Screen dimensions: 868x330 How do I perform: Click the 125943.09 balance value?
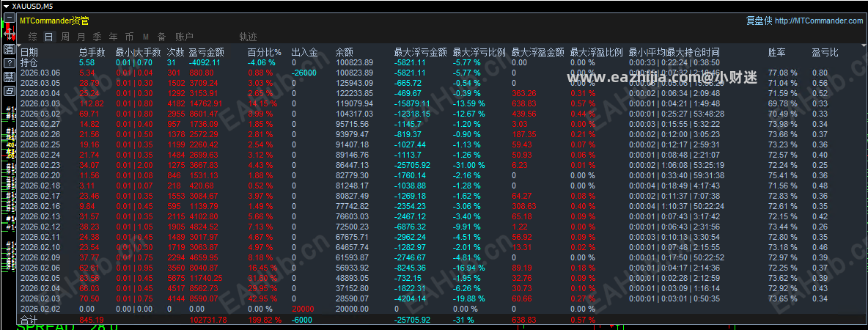pyautogui.click(x=354, y=82)
